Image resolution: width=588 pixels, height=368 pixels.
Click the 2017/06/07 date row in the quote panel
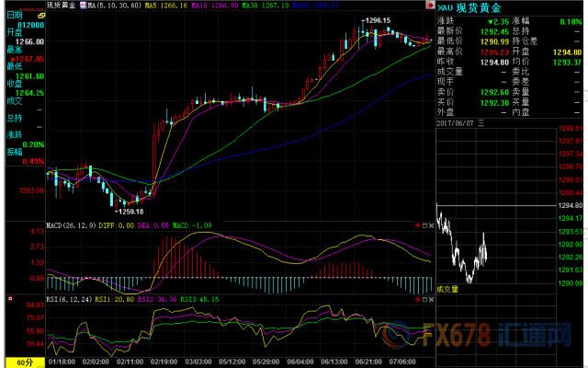tap(470, 121)
